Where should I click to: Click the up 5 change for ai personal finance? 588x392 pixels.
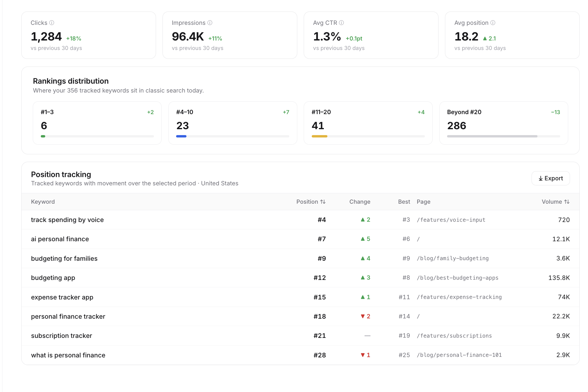pyautogui.click(x=366, y=239)
